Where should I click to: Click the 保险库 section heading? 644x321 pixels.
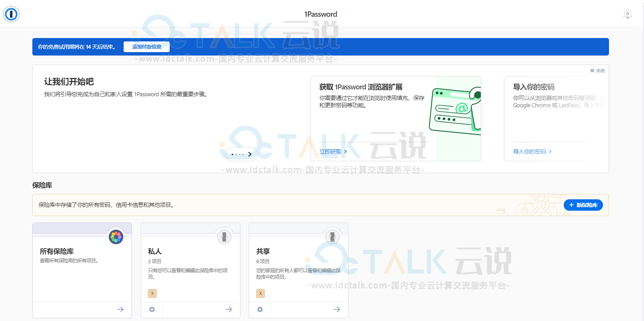pyautogui.click(x=42, y=185)
